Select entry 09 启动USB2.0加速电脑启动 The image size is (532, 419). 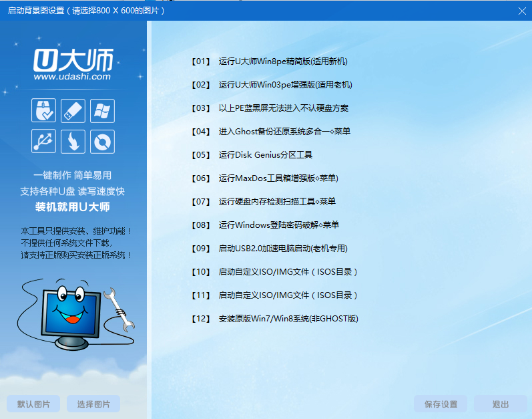[270, 249]
